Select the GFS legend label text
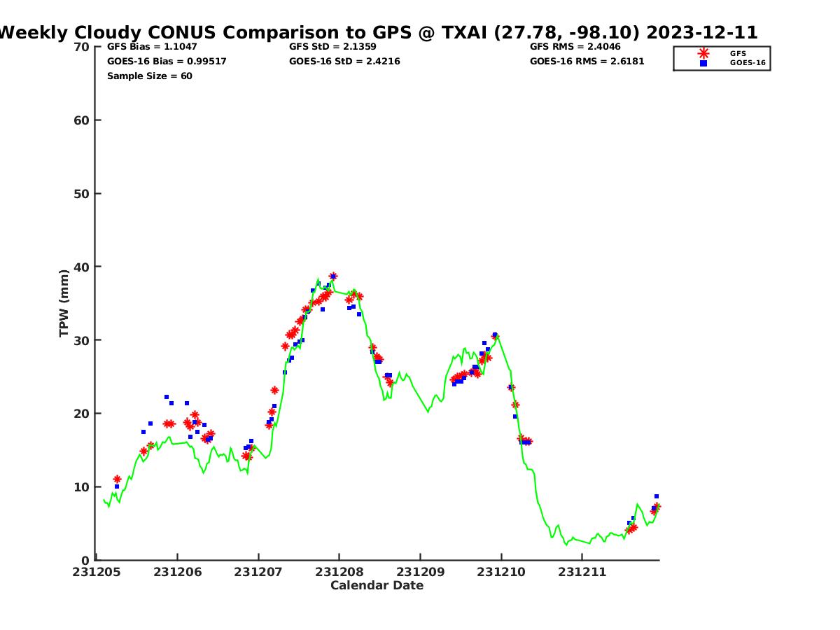Viewport: 840px width, 630px height. pyautogui.click(x=738, y=53)
